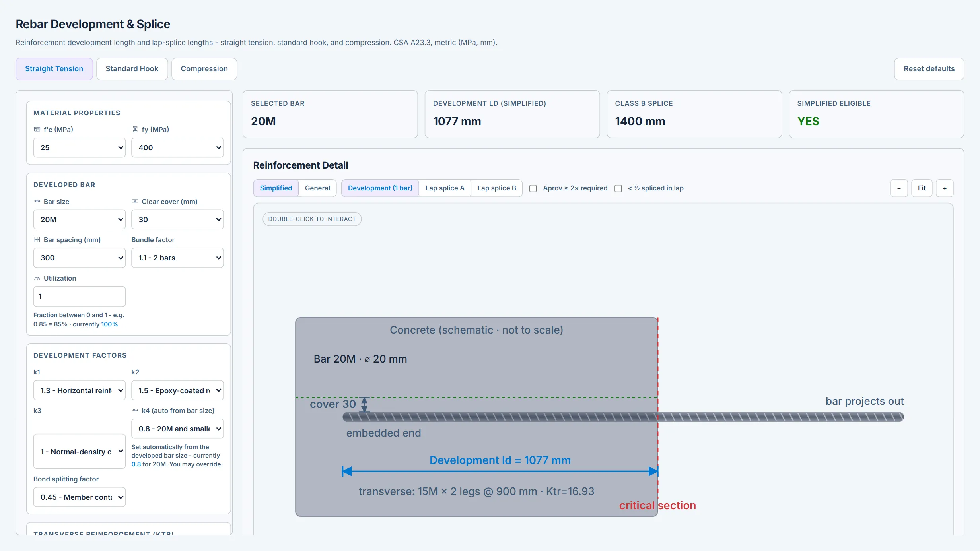Open the Bond splitting factor dropdown

pos(80,497)
